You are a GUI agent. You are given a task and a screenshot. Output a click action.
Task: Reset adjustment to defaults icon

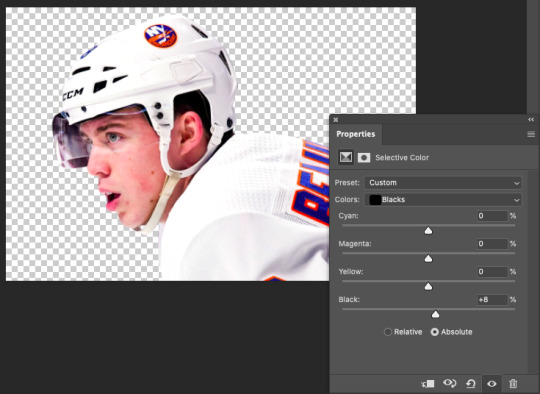(x=470, y=383)
